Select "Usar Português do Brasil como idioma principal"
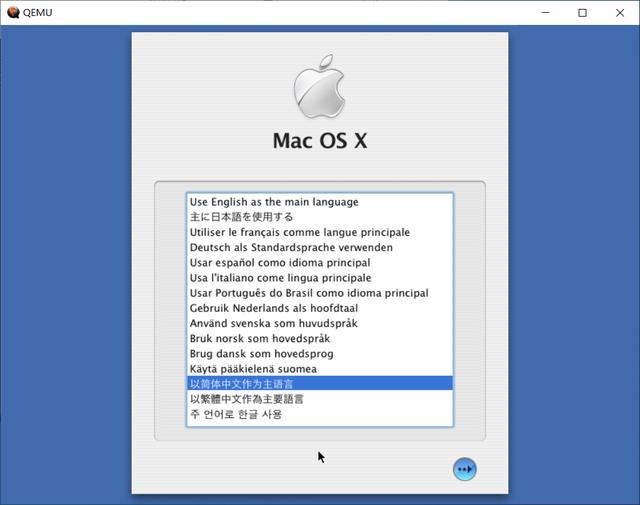Viewport: 640px width, 505px height. coord(320,293)
